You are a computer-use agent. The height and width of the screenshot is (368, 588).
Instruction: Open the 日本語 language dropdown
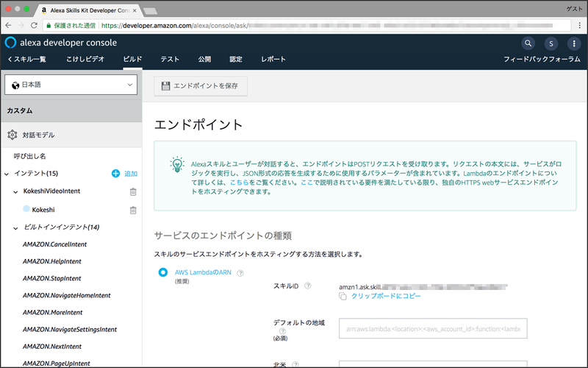pyautogui.click(x=71, y=85)
